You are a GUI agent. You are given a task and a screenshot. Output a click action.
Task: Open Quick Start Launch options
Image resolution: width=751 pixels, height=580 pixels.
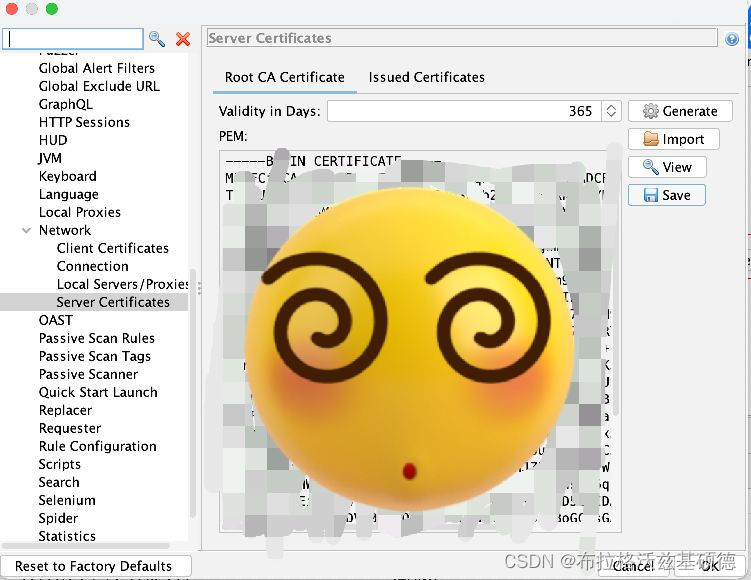[x=98, y=392]
